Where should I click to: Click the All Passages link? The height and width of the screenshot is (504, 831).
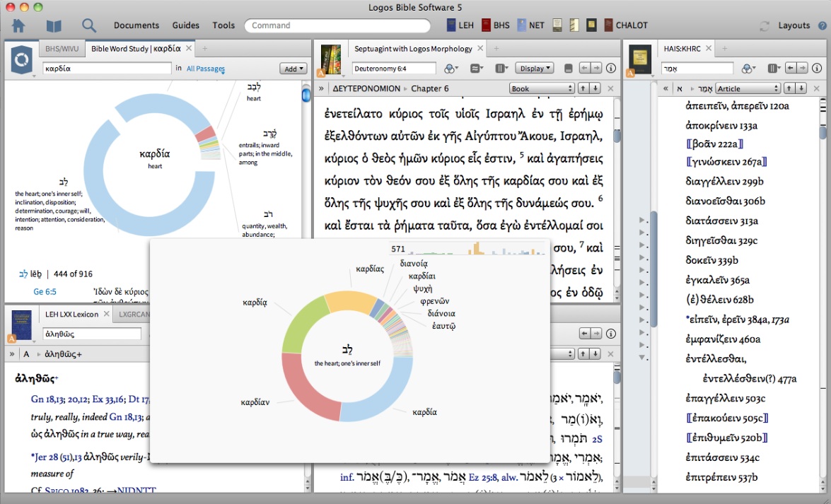(205, 69)
